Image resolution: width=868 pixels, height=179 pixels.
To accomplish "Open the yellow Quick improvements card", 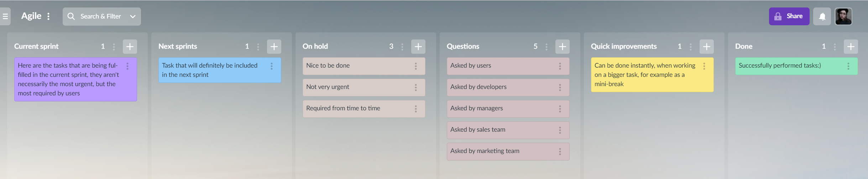I will click(x=652, y=75).
